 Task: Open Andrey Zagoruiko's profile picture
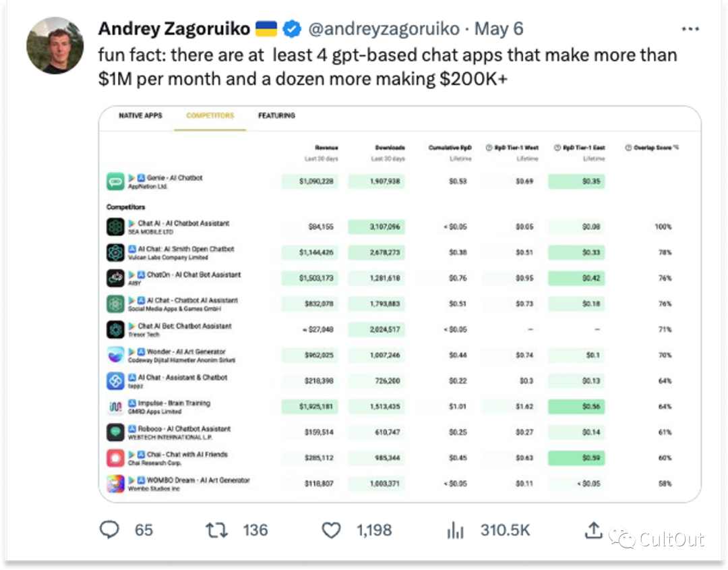click(x=55, y=45)
